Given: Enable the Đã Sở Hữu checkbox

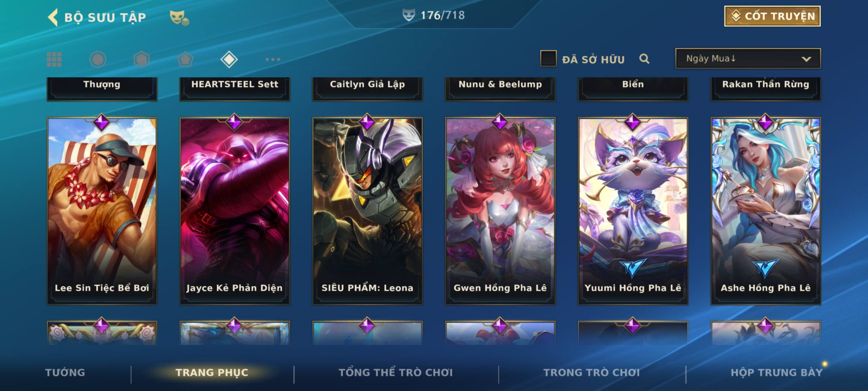Looking at the screenshot, I should [548, 59].
